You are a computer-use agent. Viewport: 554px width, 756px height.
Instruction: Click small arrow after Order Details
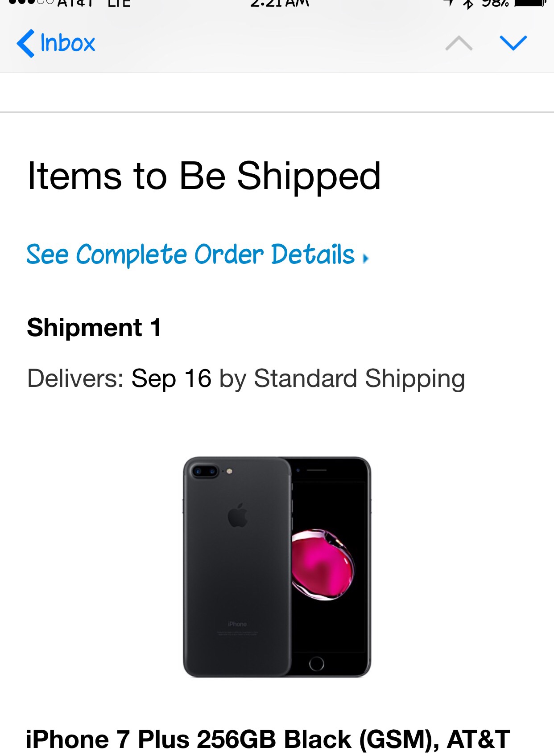(x=366, y=258)
